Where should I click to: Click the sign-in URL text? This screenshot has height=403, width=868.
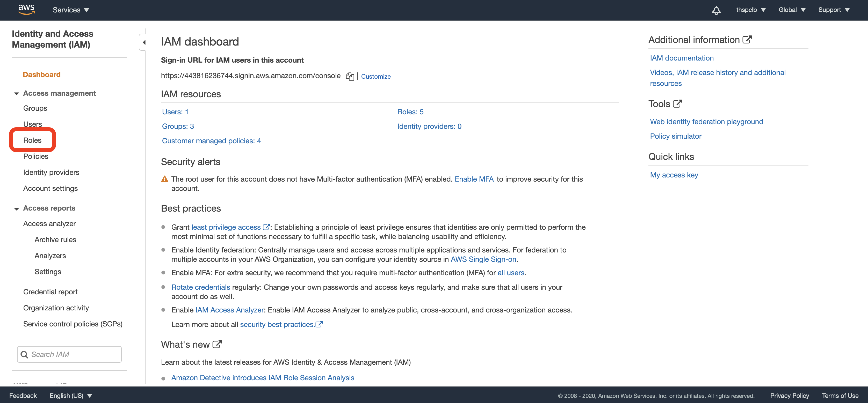pos(251,76)
